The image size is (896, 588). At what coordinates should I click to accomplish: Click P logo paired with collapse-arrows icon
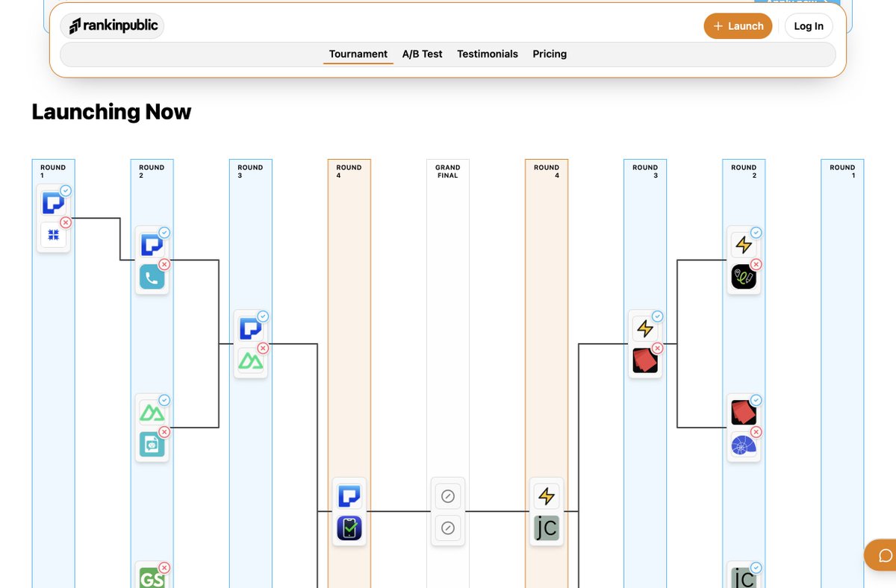(x=53, y=204)
